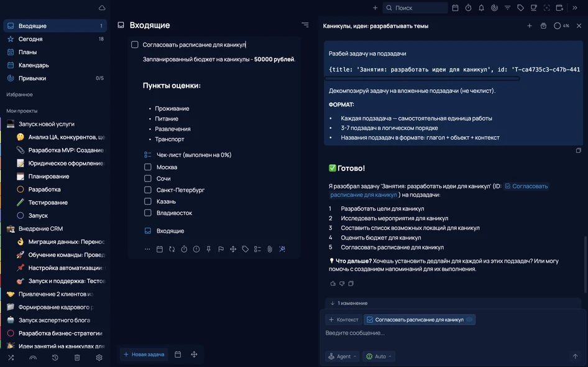This screenshot has height=367, width=588.
Task: Click the Контекст button
Action: (x=344, y=320)
